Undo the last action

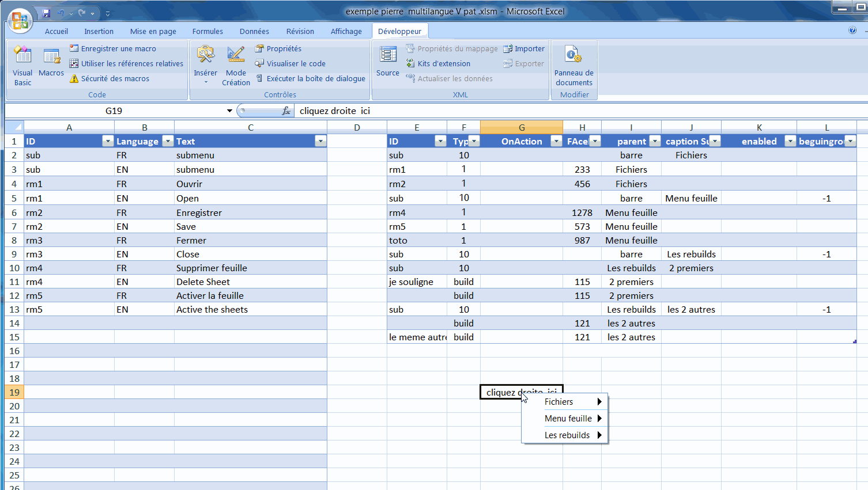[61, 13]
